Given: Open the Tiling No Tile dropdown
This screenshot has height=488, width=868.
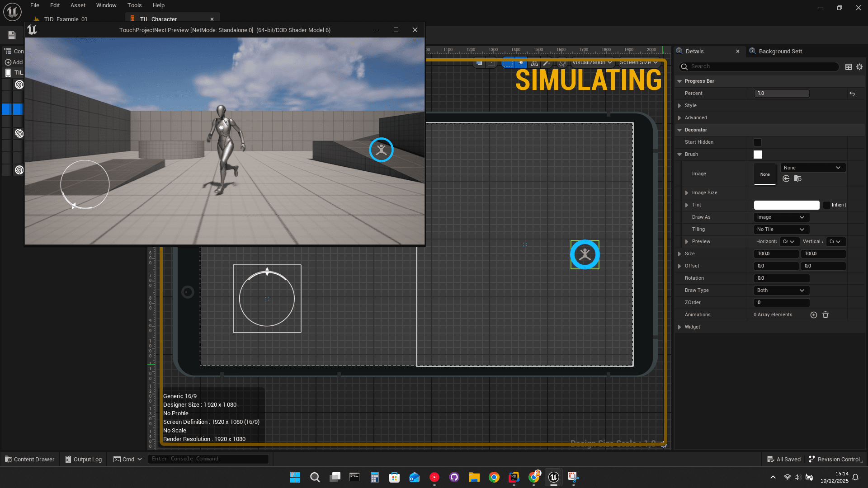Looking at the screenshot, I should point(781,230).
